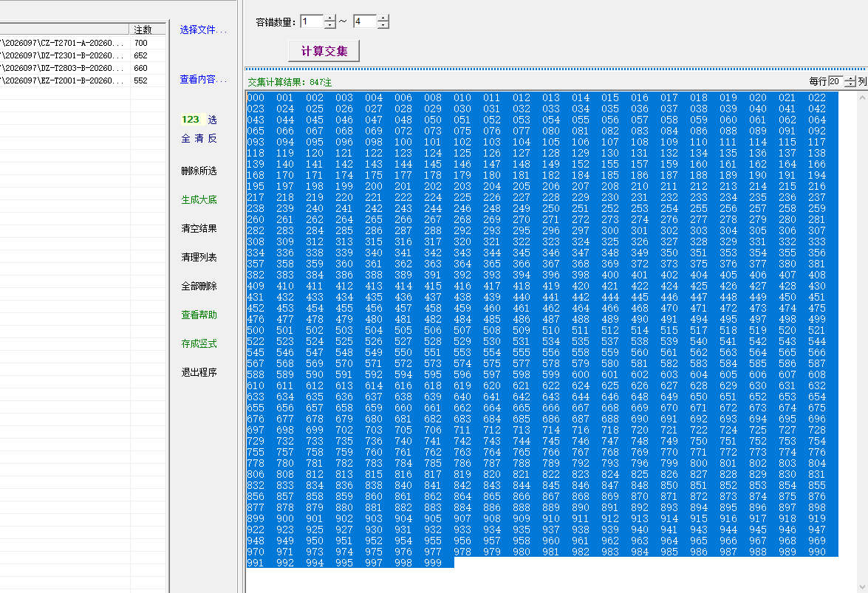Increase the 每行 column count
This screenshot has width=868, height=593.
(850, 78)
